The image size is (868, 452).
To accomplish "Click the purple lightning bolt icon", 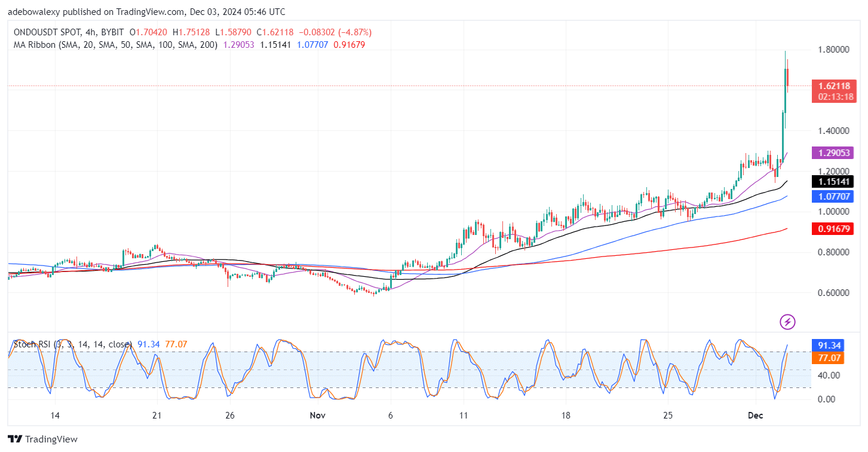I will point(787,322).
